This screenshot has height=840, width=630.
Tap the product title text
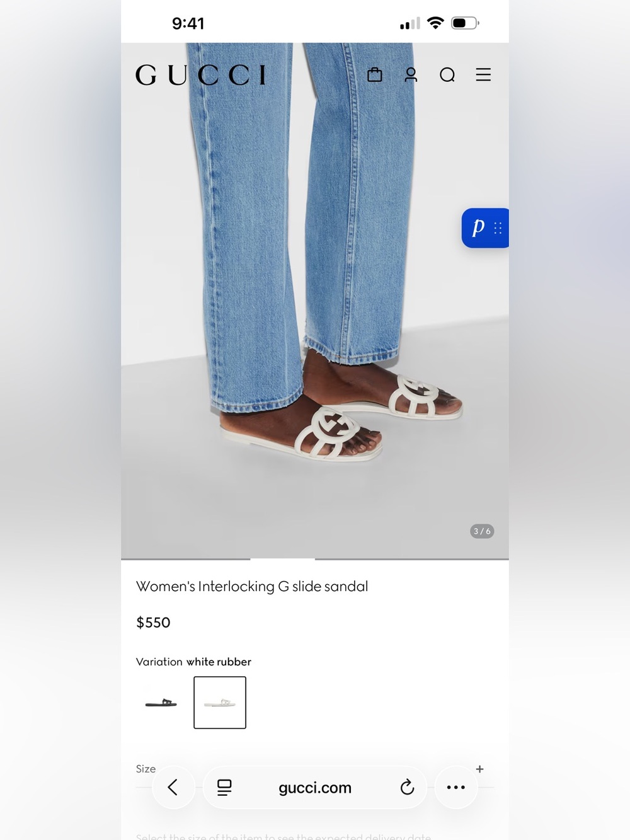point(252,587)
